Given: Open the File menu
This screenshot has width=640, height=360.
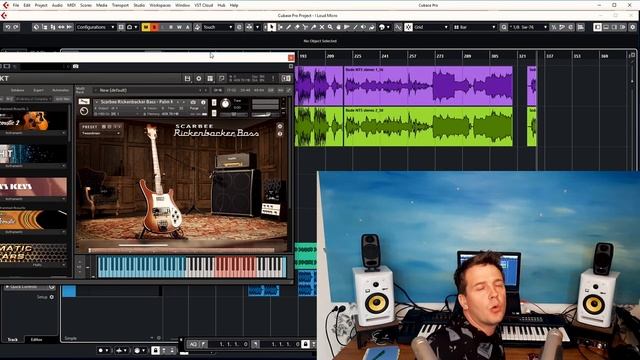Looking at the screenshot, I should [16, 5].
